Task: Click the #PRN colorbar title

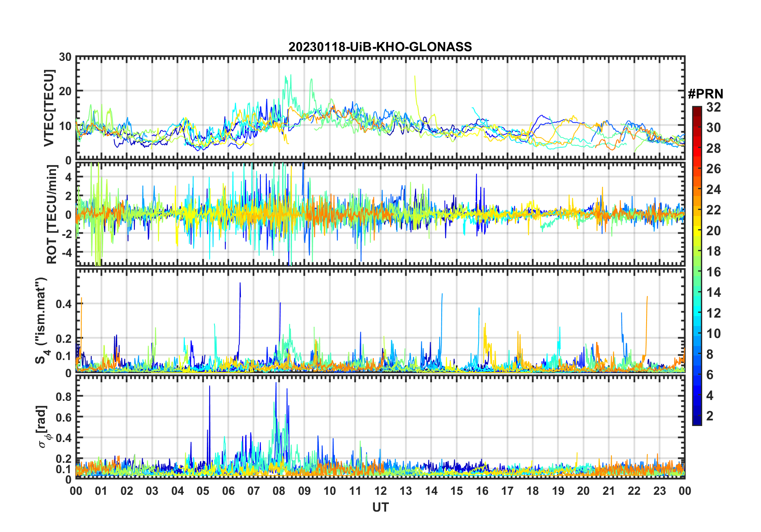Action: [x=705, y=94]
